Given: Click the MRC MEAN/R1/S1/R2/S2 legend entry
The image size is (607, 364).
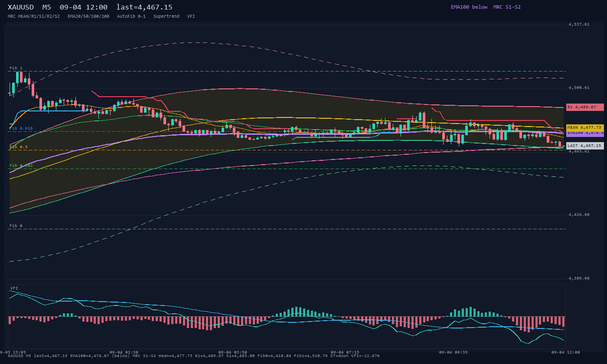Looking at the screenshot, I should pyautogui.click(x=34, y=16).
